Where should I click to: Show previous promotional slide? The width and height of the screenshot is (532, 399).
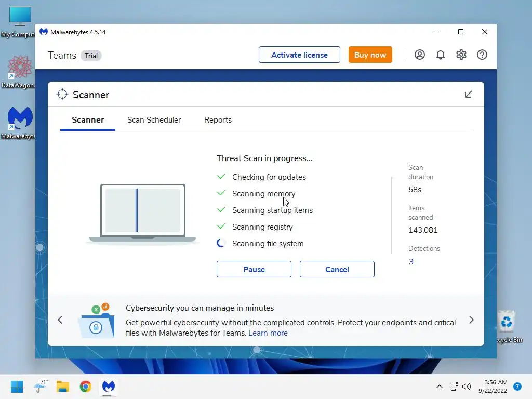click(x=60, y=320)
